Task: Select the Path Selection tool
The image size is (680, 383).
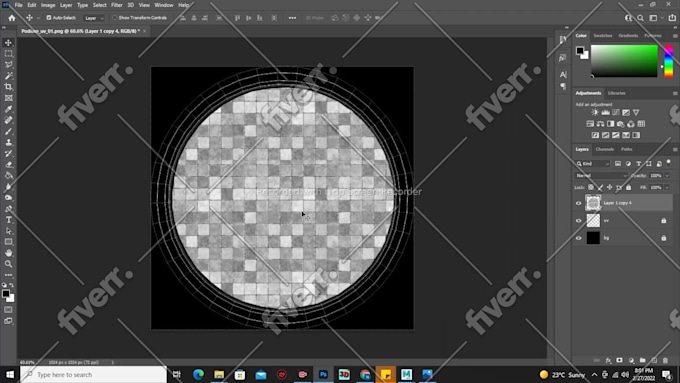Action: point(8,231)
